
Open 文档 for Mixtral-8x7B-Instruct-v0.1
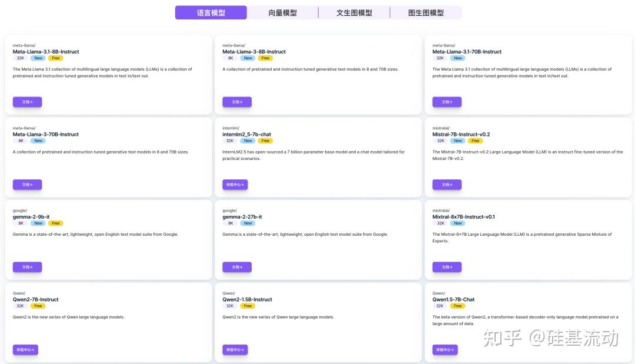tap(447, 266)
